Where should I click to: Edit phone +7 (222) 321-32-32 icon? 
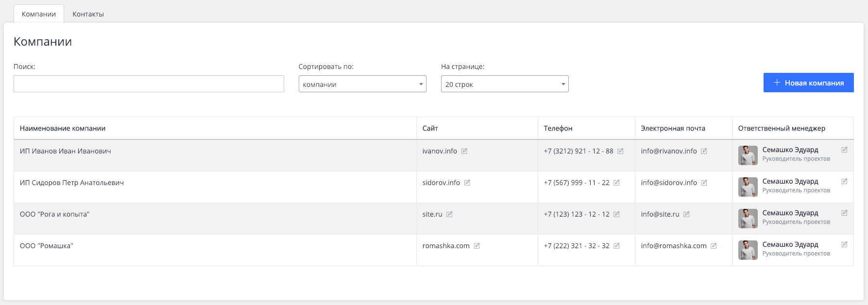(616, 246)
